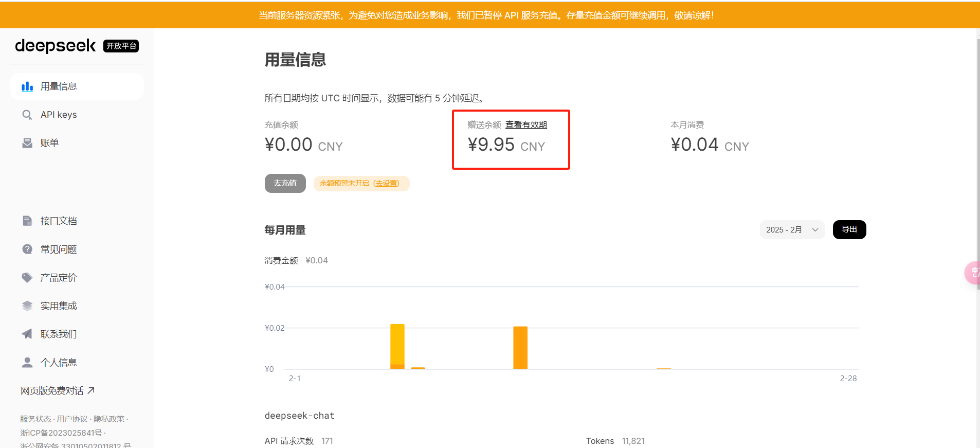Click the paper plane icon beside 联系我们
980x448 pixels.
(27, 334)
